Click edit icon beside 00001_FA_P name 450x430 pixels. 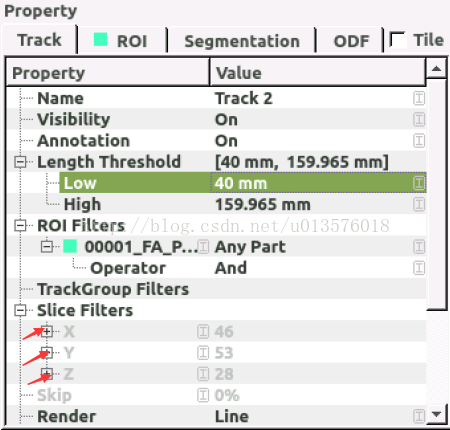point(203,247)
